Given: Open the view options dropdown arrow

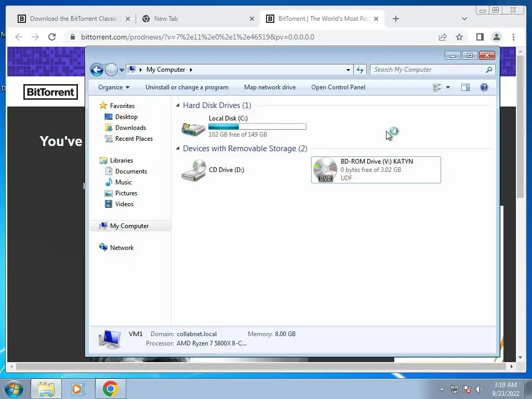Looking at the screenshot, I should [x=448, y=87].
